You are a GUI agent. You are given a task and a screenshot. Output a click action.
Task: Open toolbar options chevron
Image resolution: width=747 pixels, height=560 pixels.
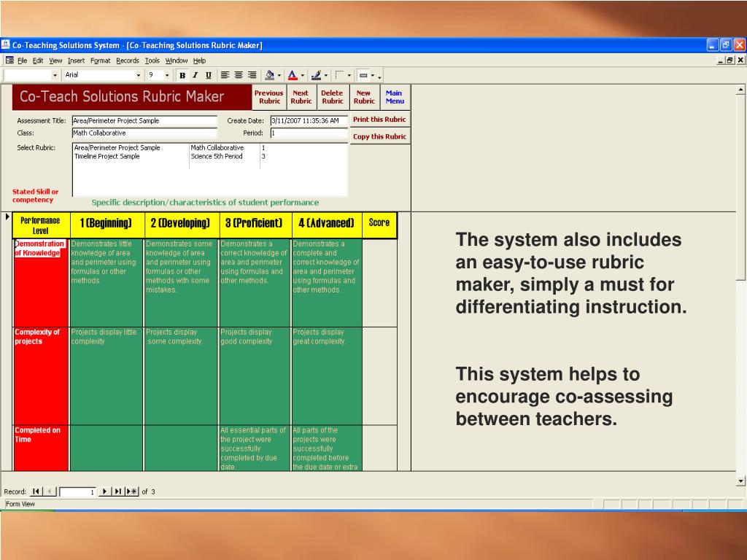(x=379, y=76)
